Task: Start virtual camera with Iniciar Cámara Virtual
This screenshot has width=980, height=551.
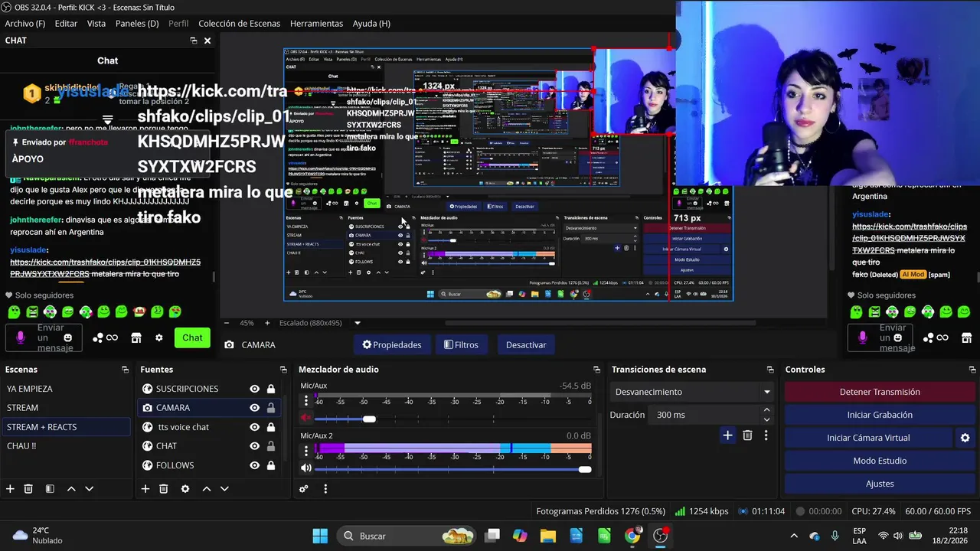Action: coord(868,438)
